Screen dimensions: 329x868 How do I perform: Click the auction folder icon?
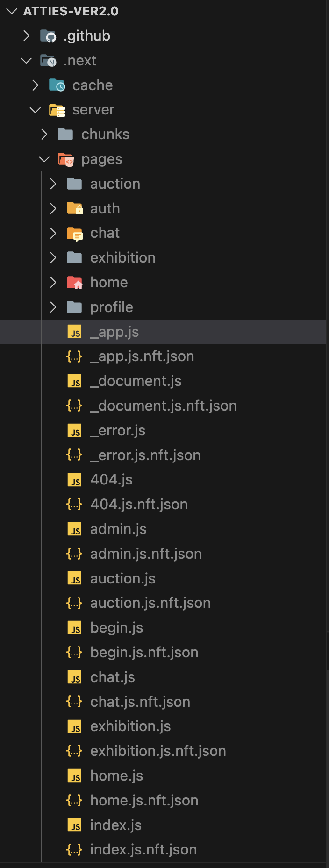pos(74,184)
